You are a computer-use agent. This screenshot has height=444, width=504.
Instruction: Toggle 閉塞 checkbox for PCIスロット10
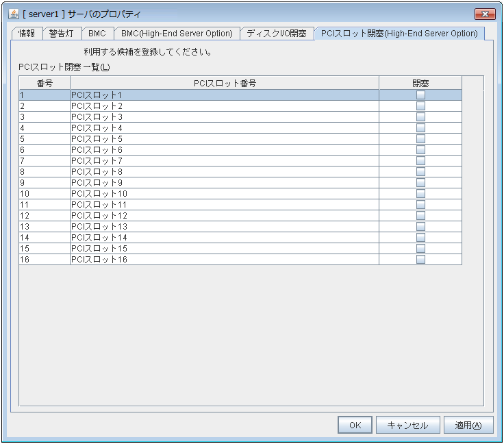[x=420, y=194]
